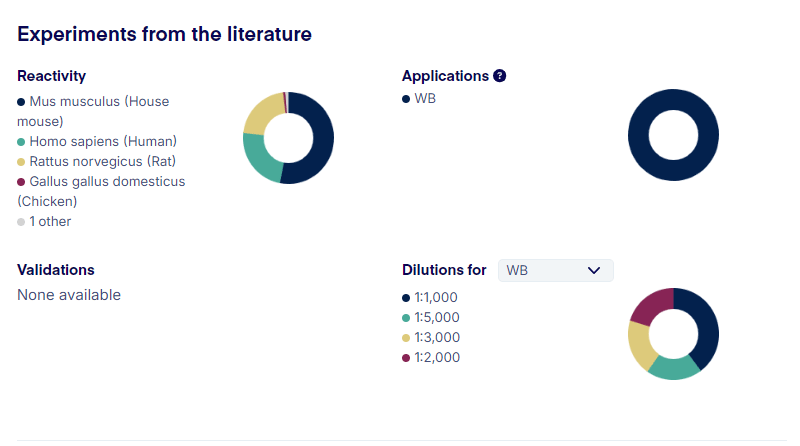Click the 1:5,000 dilution legend entry
Screen dimensions: 800x446
pyautogui.click(x=435, y=318)
